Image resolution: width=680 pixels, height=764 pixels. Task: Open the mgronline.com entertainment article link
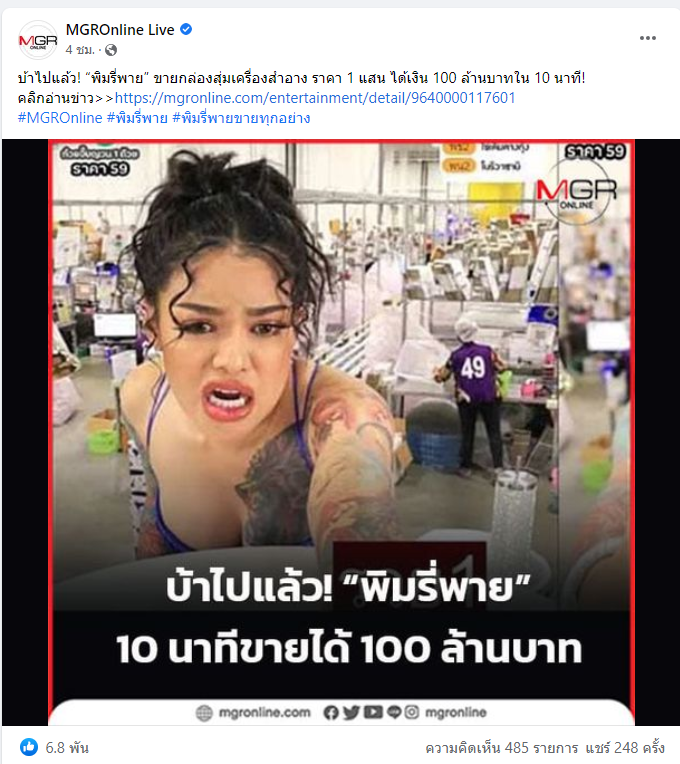315,98
